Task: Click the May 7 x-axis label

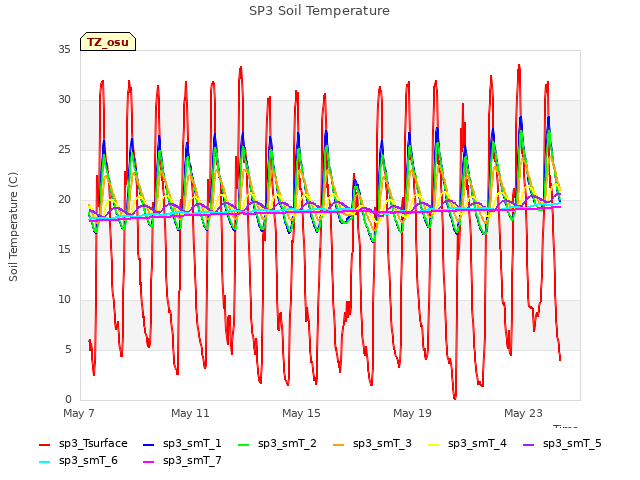Action: (x=79, y=413)
